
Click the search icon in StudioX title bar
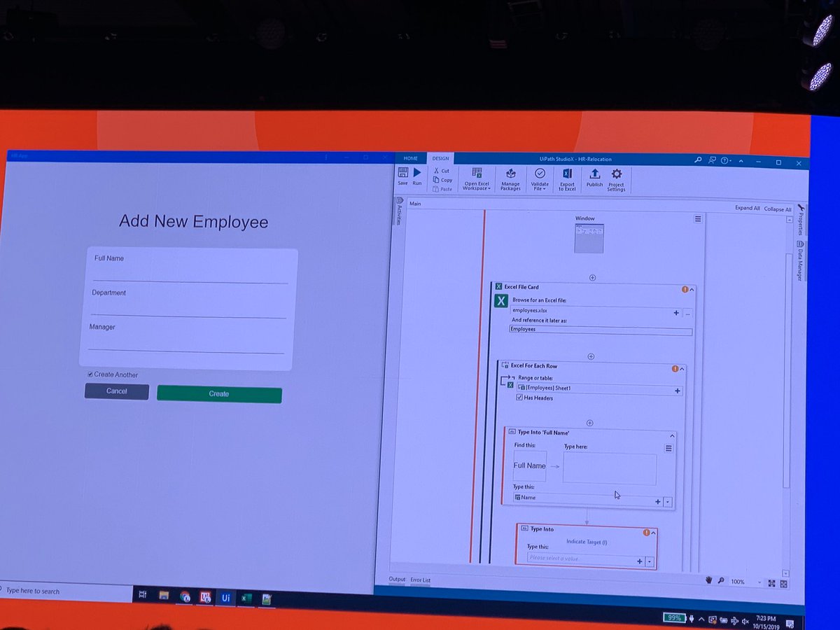tap(698, 160)
